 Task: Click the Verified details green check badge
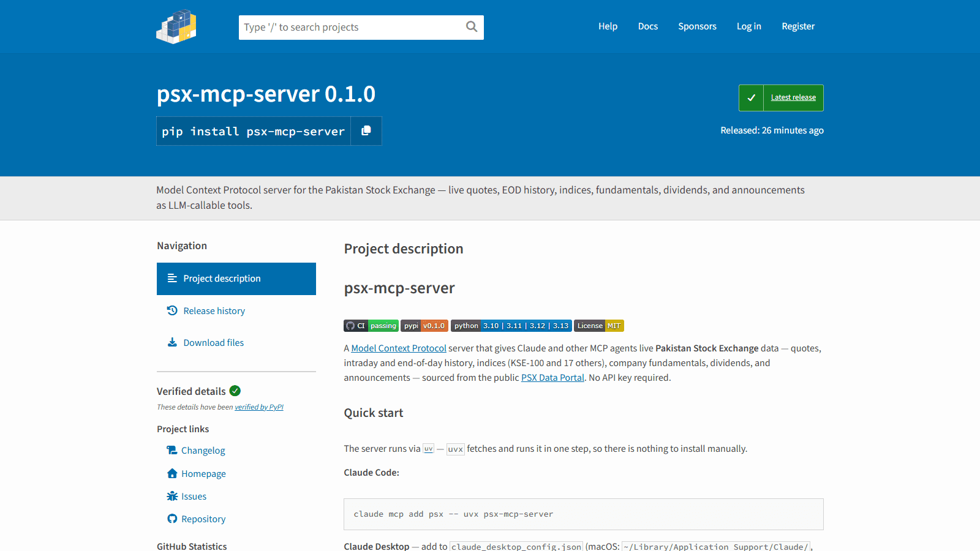point(235,391)
